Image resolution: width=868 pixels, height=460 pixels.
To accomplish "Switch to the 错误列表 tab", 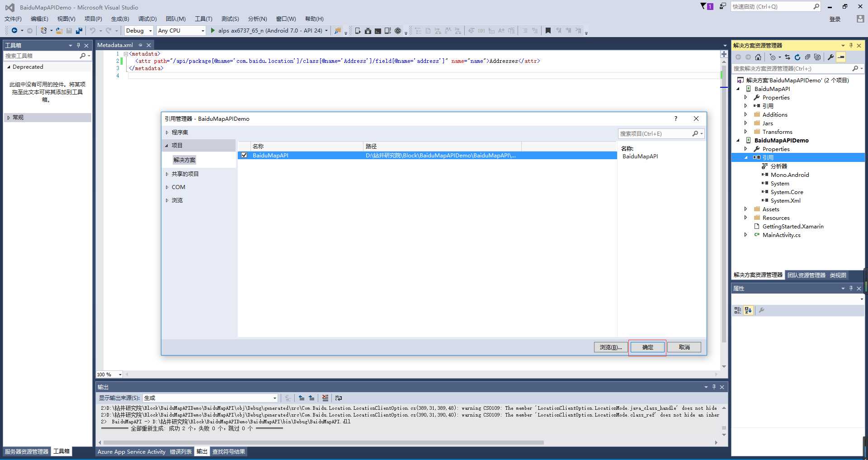I will point(181,452).
